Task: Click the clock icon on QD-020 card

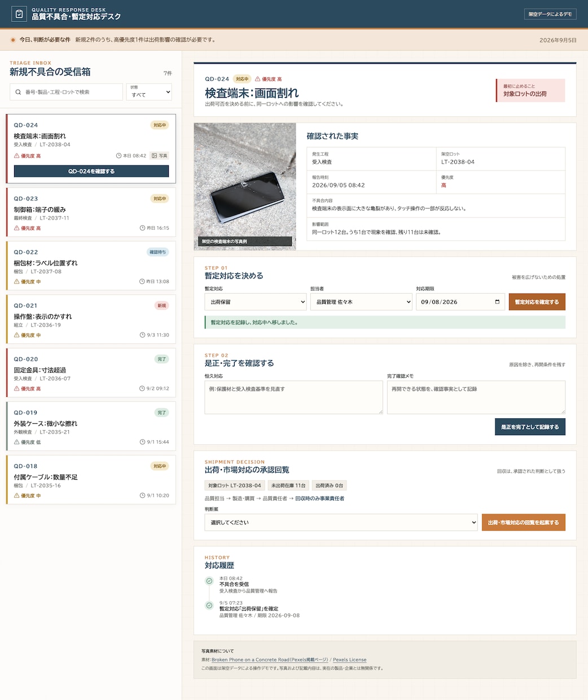Action: 142,389
